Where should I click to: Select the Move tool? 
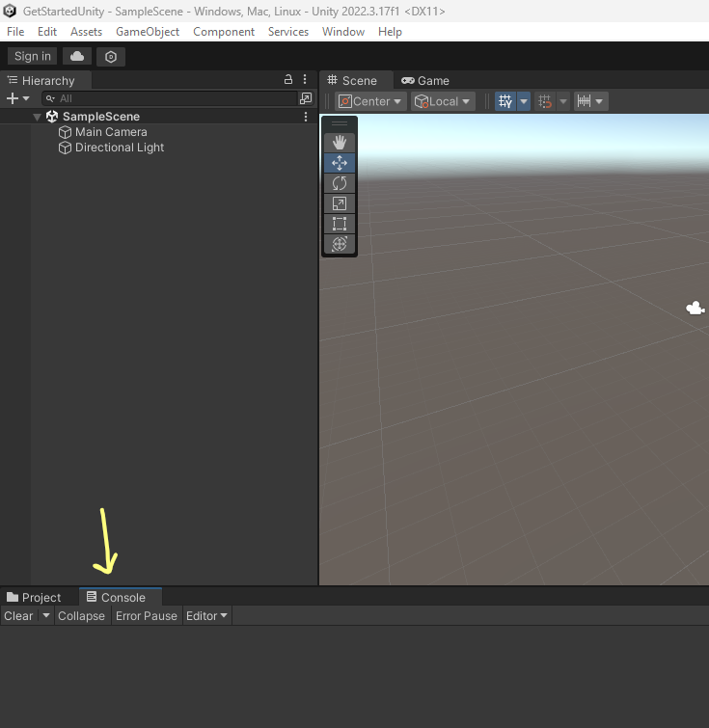(x=340, y=163)
